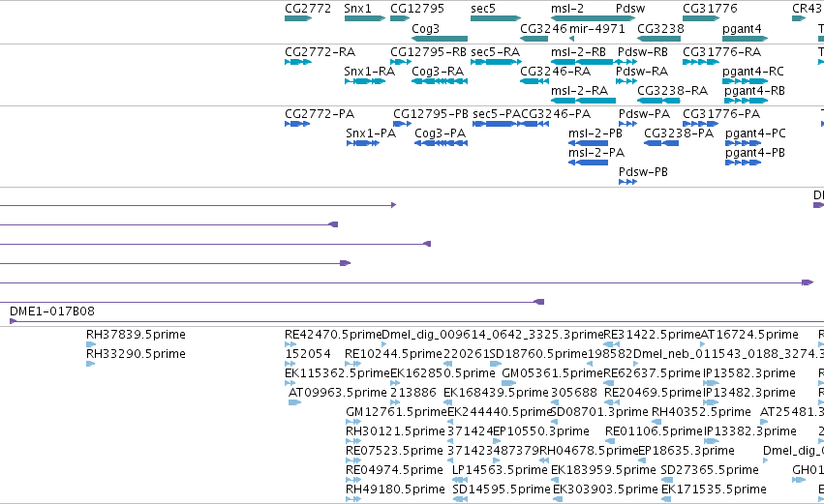The image size is (824, 504).
Task: Open the CG12795 gene feature
Action: click(400, 18)
